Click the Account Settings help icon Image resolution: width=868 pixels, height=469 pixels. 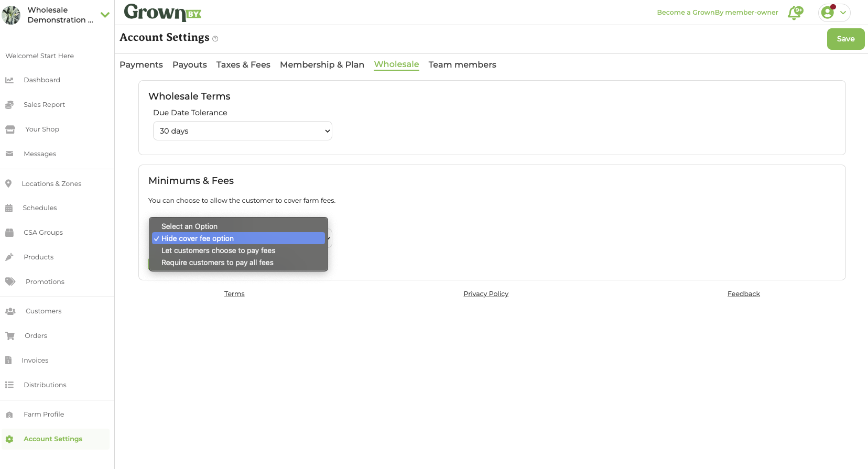tap(215, 39)
